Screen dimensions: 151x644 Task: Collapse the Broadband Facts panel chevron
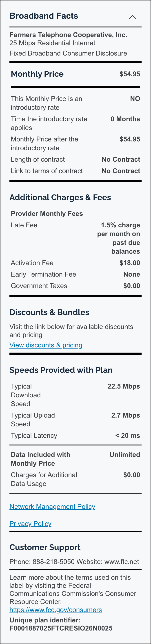(133, 17)
